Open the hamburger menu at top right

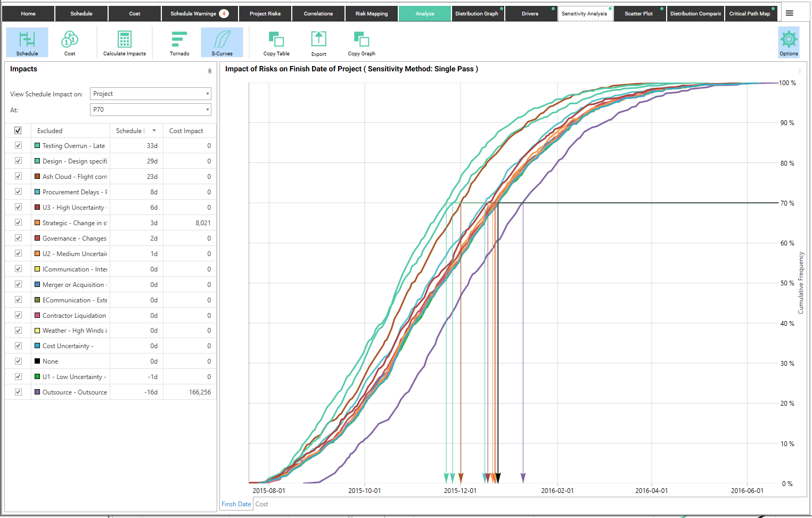coord(790,13)
